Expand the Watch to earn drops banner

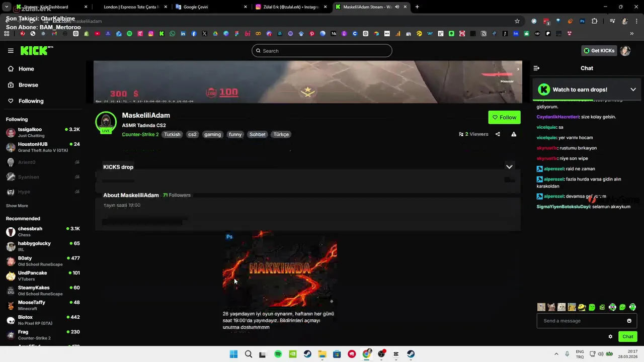click(633, 89)
